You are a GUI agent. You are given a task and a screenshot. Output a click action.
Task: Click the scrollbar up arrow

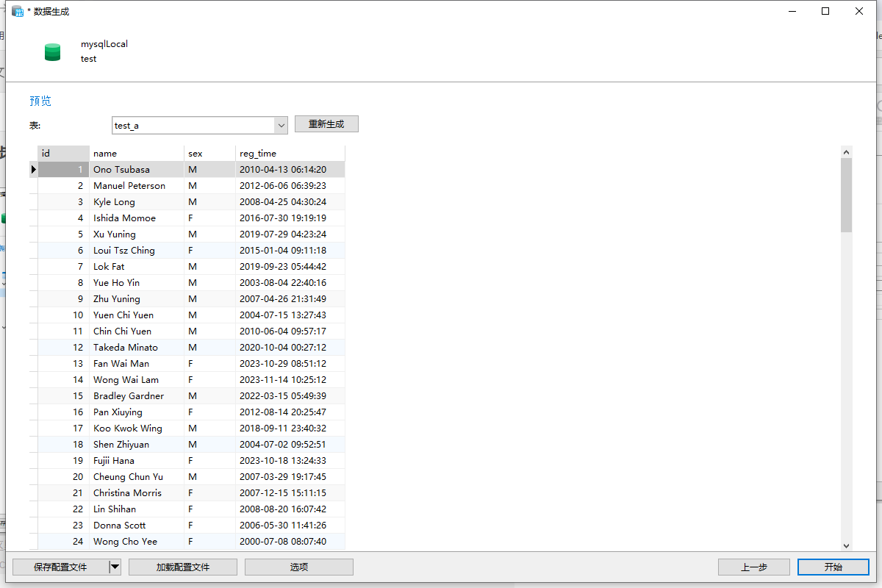pos(846,152)
